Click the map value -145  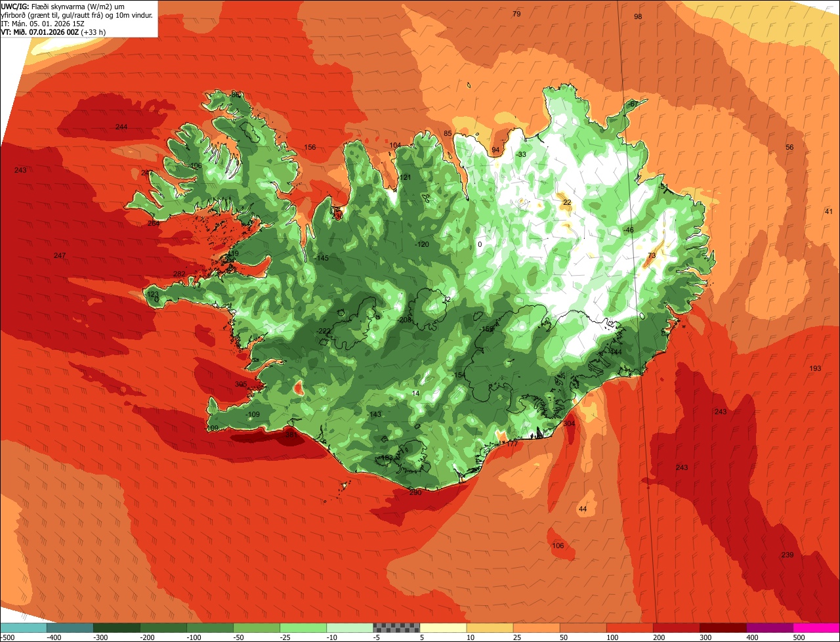(x=322, y=258)
